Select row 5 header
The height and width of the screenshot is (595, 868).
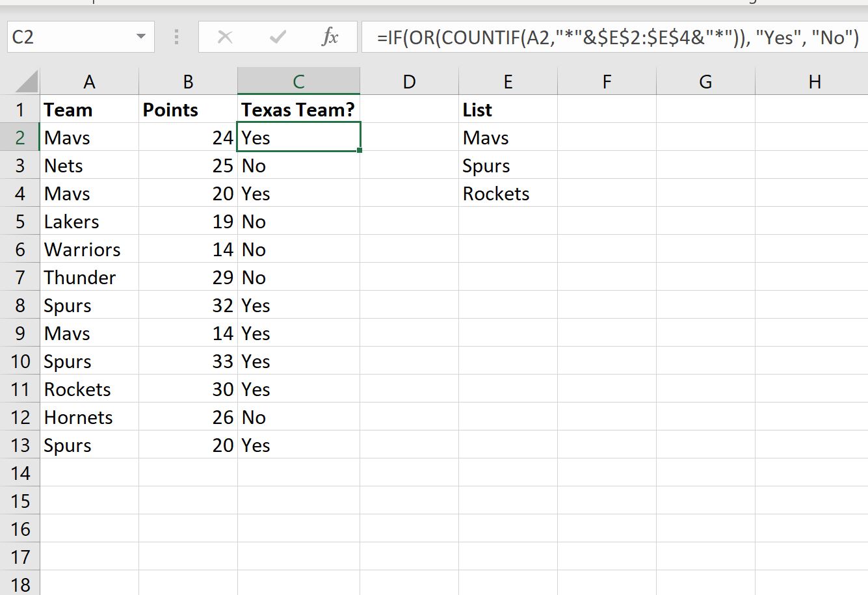[x=20, y=221]
